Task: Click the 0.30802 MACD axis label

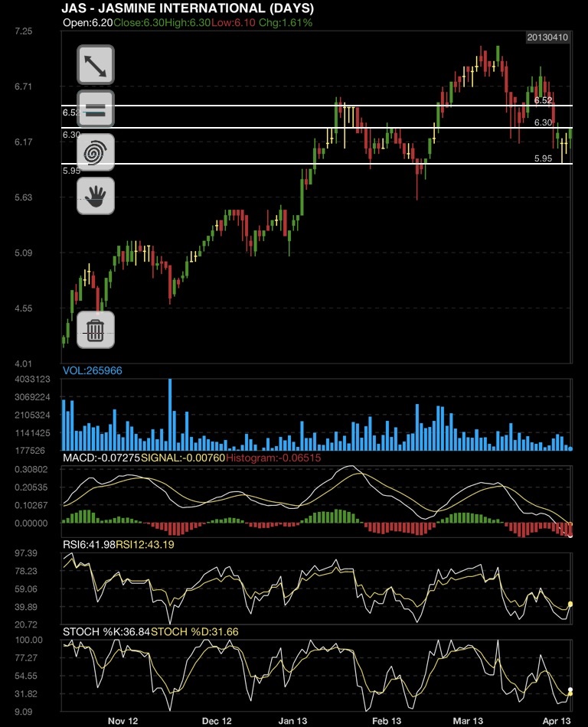Action: (x=31, y=469)
